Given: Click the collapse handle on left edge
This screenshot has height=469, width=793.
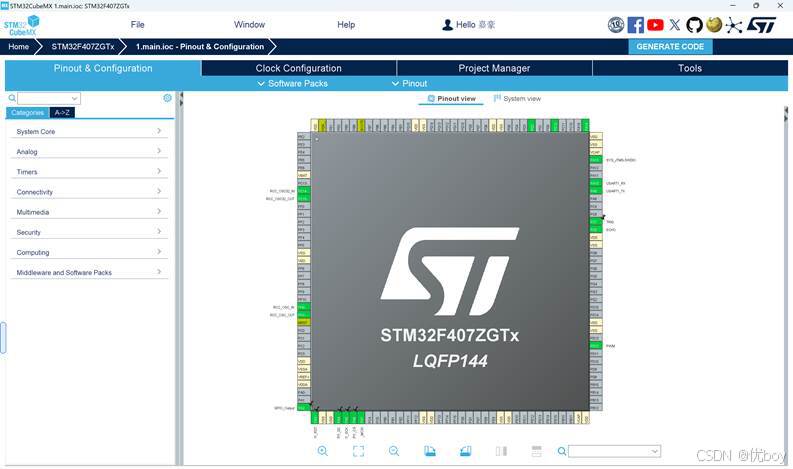Looking at the screenshot, I should coord(3,337).
